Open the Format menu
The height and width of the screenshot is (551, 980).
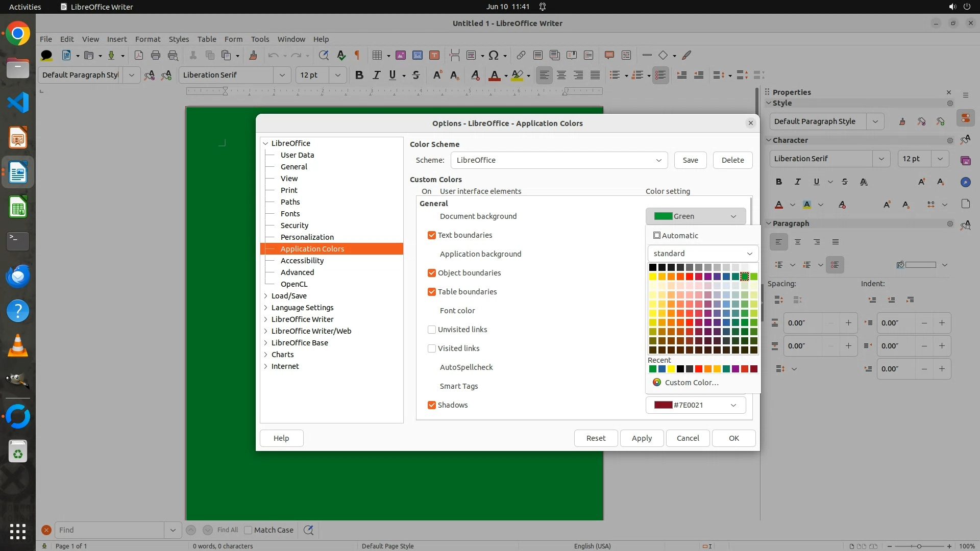[148, 39]
